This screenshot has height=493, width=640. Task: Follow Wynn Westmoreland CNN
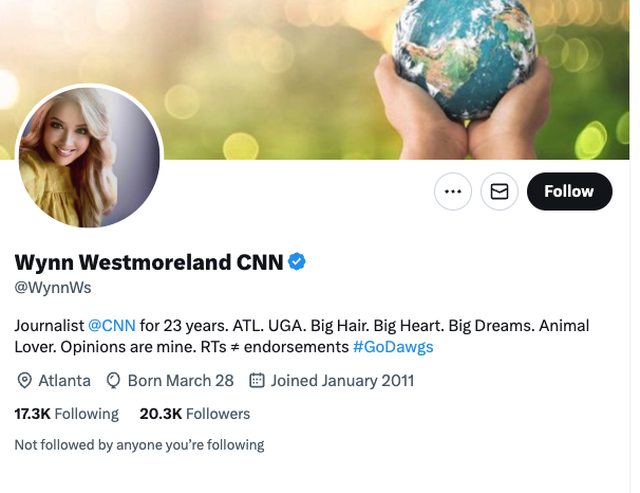[x=569, y=191]
